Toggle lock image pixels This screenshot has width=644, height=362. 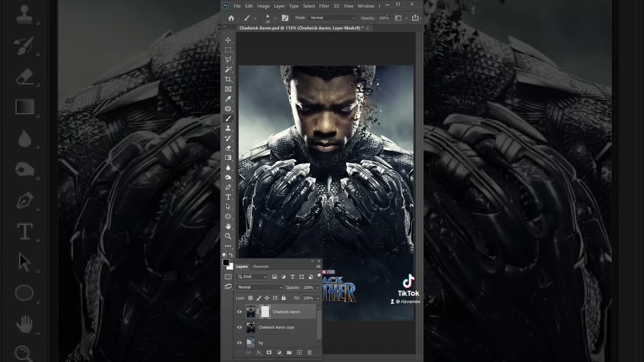tap(259, 298)
